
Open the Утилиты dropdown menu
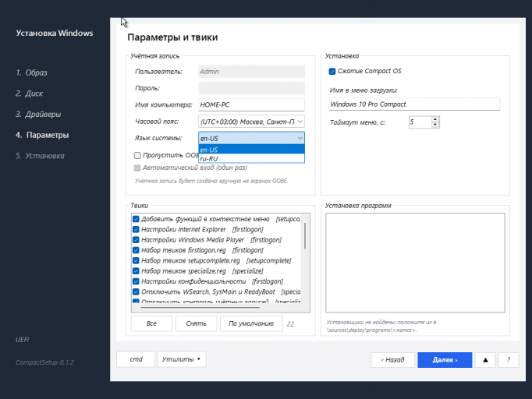point(182,359)
